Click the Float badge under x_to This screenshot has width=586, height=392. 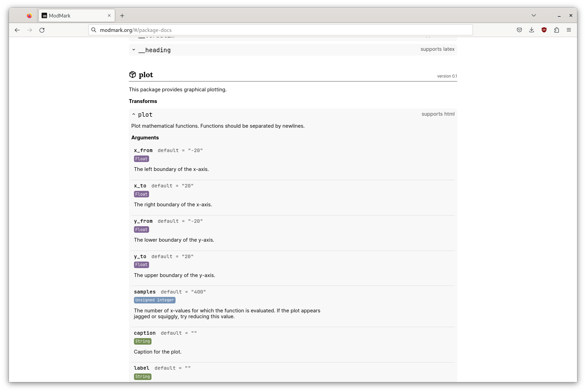point(141,194)
